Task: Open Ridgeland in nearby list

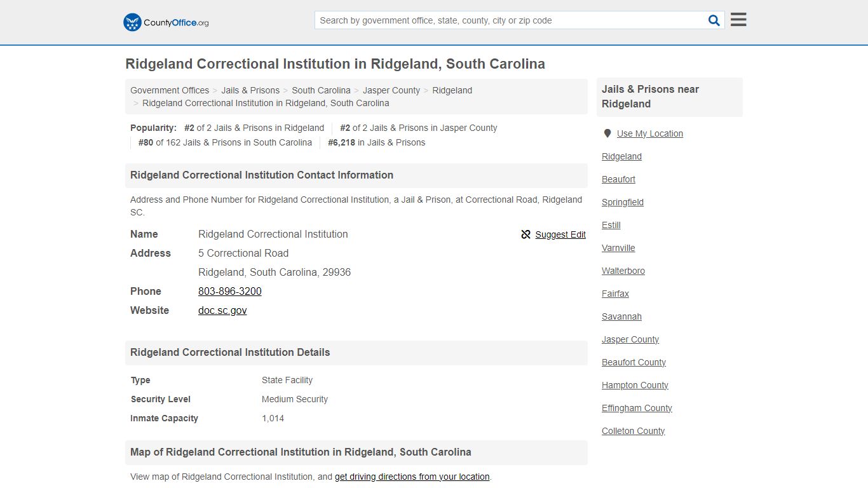Action: [x=621, y=156]
